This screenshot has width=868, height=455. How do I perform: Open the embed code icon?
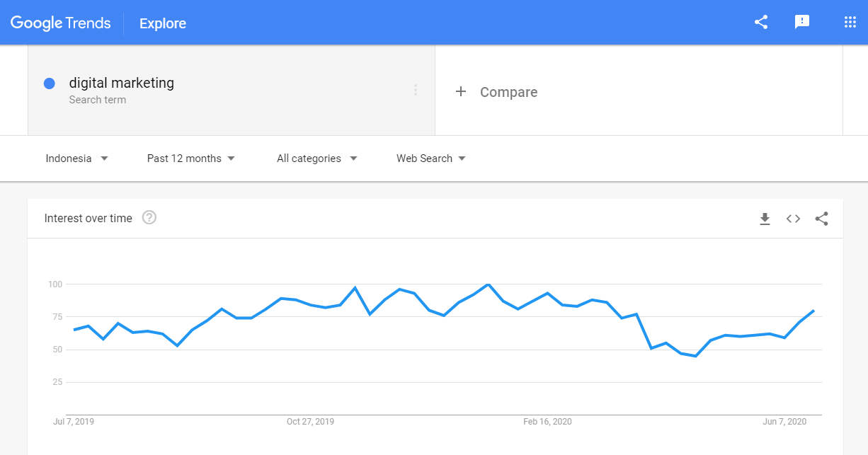point(793,219)
